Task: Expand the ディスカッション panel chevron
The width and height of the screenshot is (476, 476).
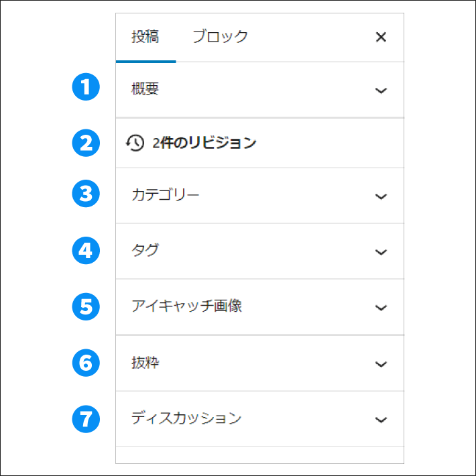Action: pos(381,420)
